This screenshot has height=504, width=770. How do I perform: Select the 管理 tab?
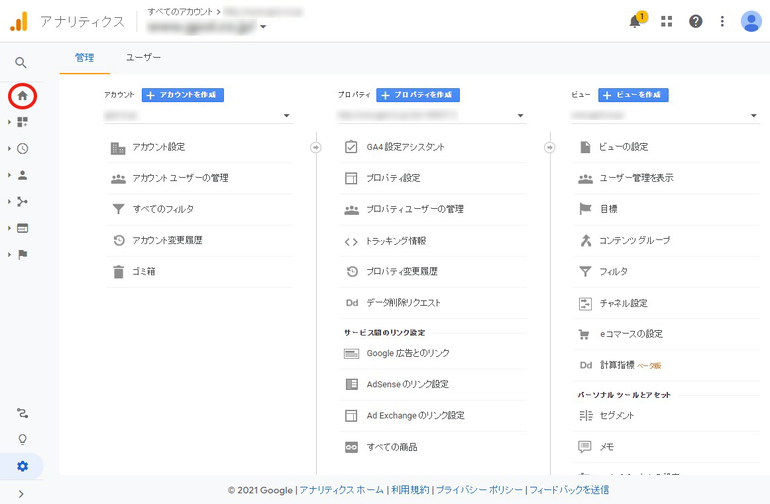[x=84, y=58]
